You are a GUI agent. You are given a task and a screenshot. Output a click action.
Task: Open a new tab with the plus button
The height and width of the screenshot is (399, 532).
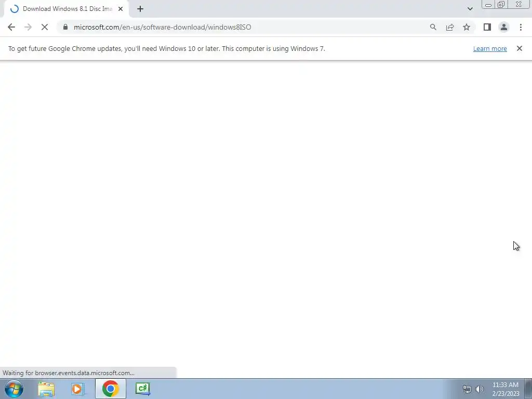click(140, 9)
